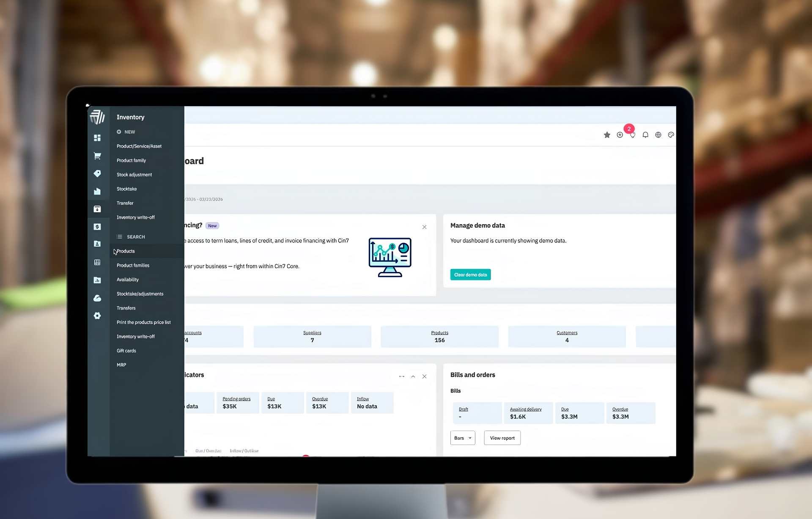Click the globe language icon

point(658,135)
